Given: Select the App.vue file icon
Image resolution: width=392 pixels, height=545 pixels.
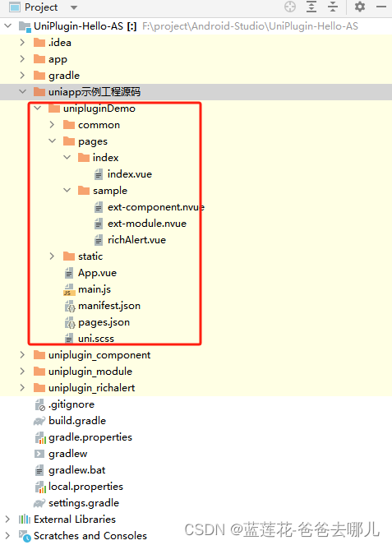Looking at the screenshot, I should point(69,273).
